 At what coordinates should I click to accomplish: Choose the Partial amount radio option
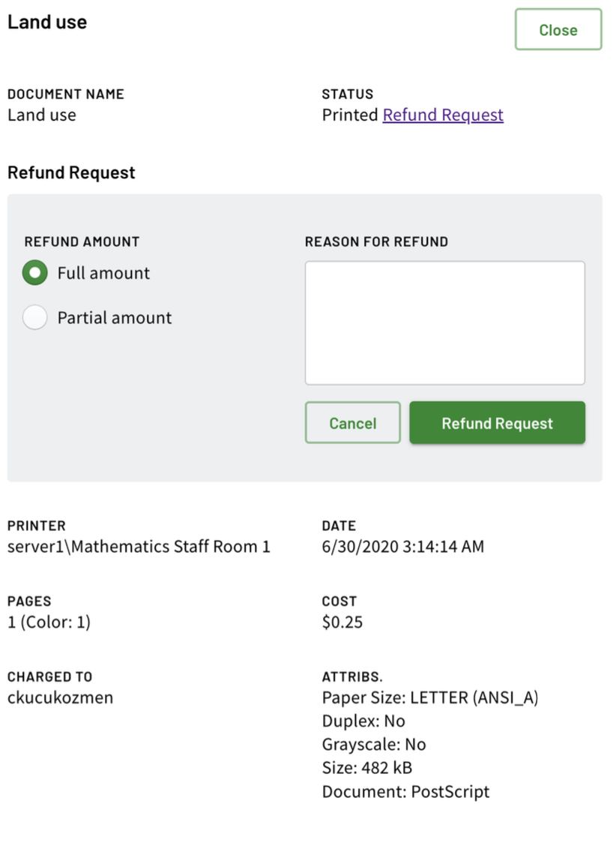coord(34,318)
